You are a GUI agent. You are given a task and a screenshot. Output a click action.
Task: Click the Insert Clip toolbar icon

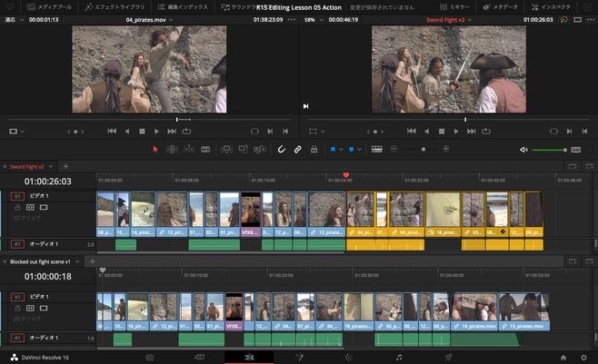226,149
